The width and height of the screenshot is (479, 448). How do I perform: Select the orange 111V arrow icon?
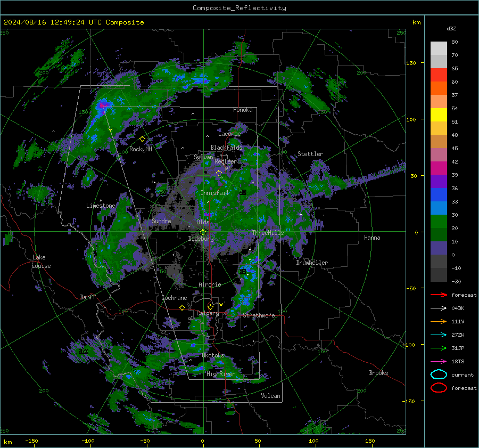[439, 321]
